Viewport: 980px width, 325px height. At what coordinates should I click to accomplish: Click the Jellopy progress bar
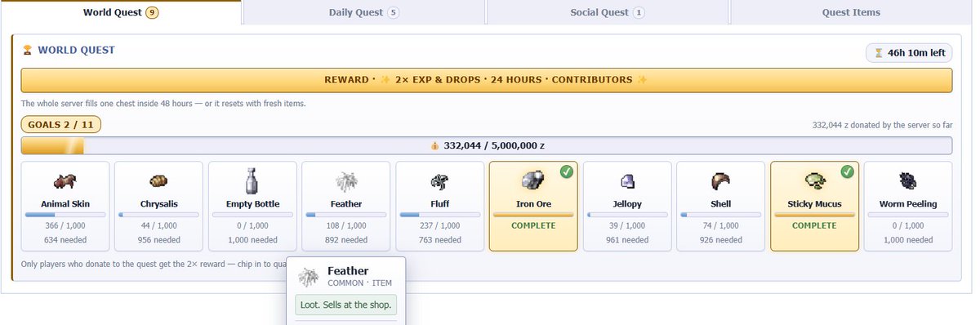click(x=627, y=215)
